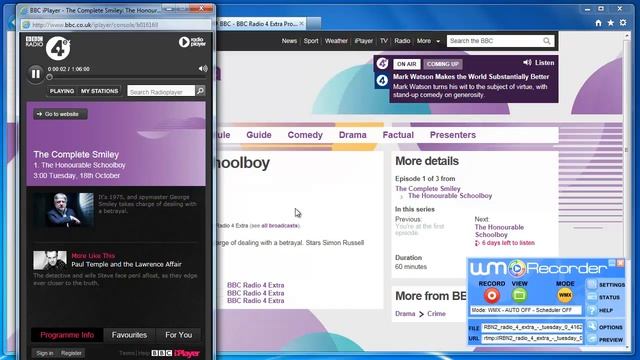Screen dimensions: 640x360
Task: Select the ON AIR tab
Action: pos(407,64)
